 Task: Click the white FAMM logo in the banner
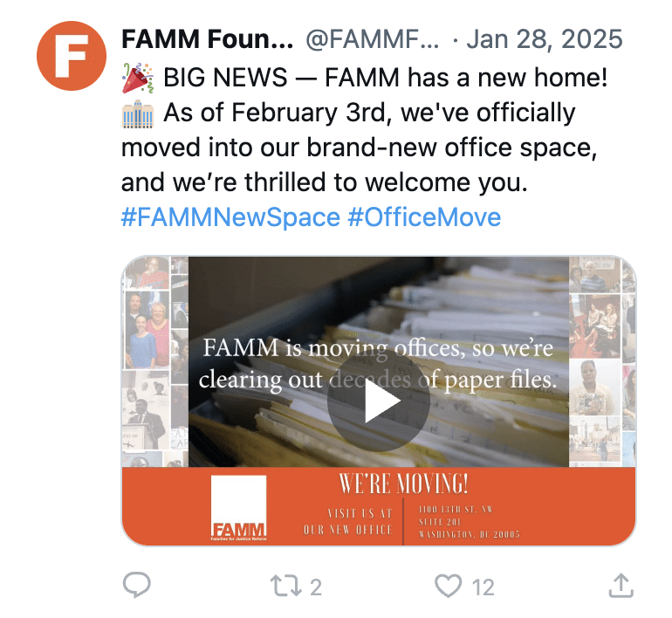[239, 508]
